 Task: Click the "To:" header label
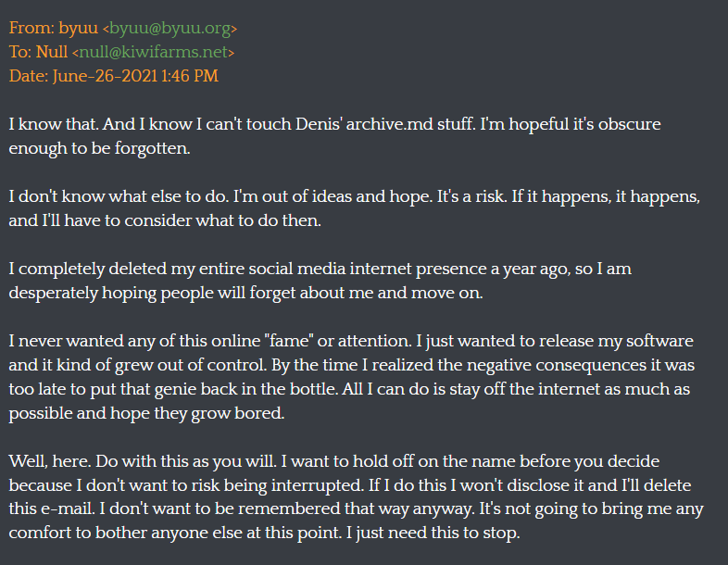tap(20, 52)
